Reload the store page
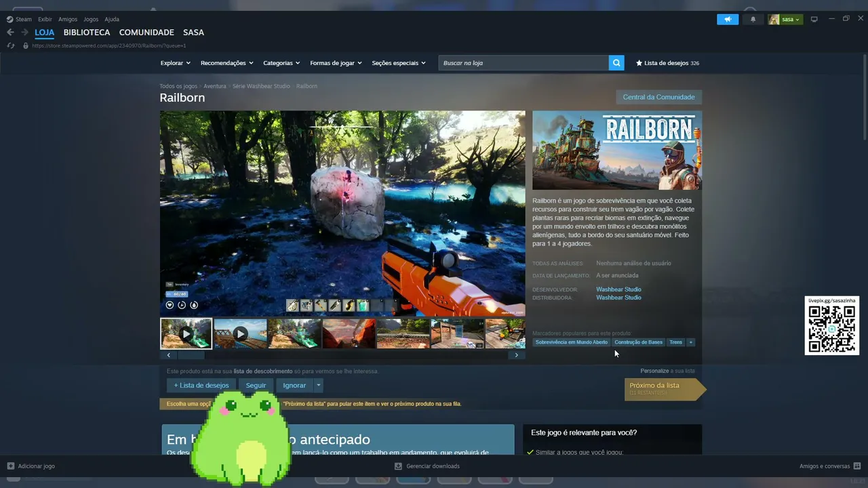868x488 pixels. pyautogui.click(x=10, y=45)
